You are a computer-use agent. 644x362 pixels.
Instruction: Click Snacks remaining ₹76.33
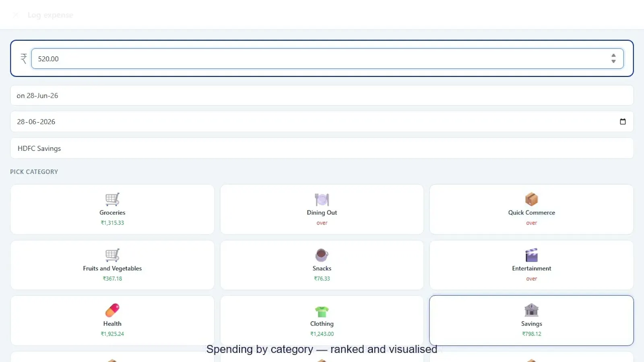click(322, 278)
